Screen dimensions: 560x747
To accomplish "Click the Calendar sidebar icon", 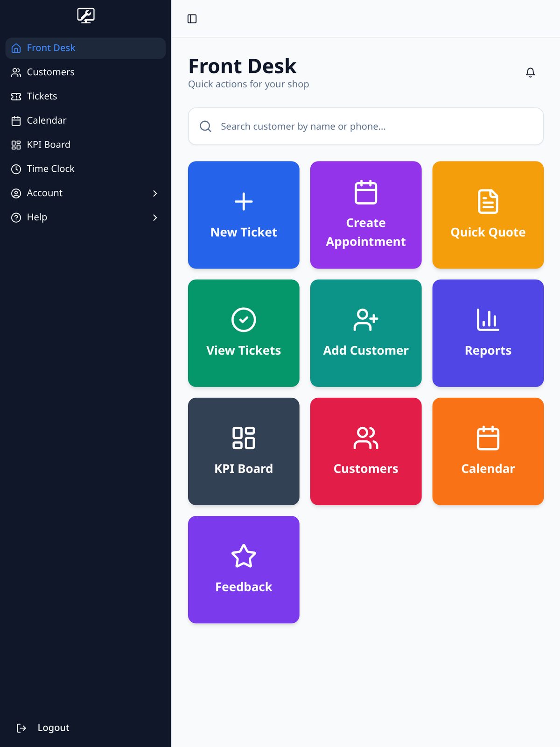I will 16,121.
